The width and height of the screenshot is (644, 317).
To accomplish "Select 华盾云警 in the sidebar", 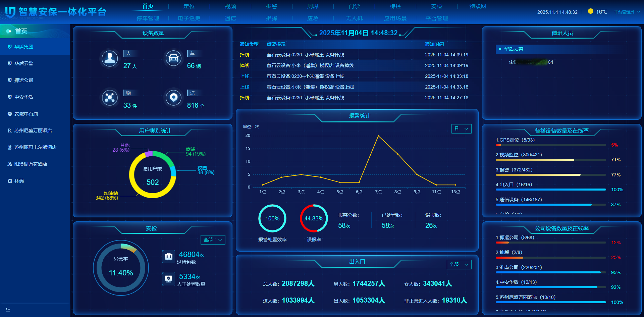I will 24,63.
